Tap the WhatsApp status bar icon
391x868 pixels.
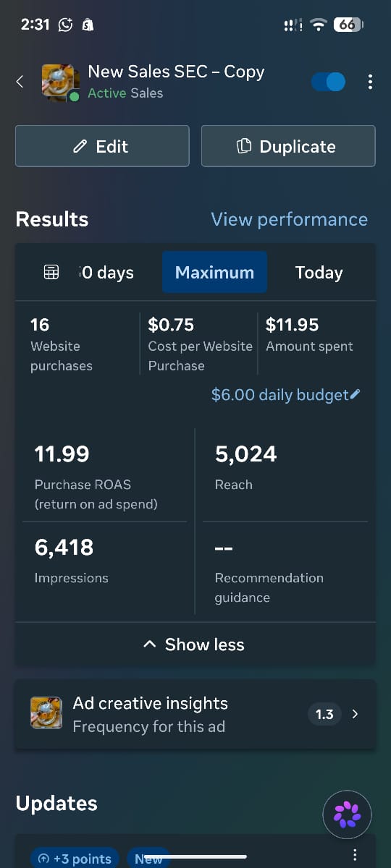tap(65, 25)
